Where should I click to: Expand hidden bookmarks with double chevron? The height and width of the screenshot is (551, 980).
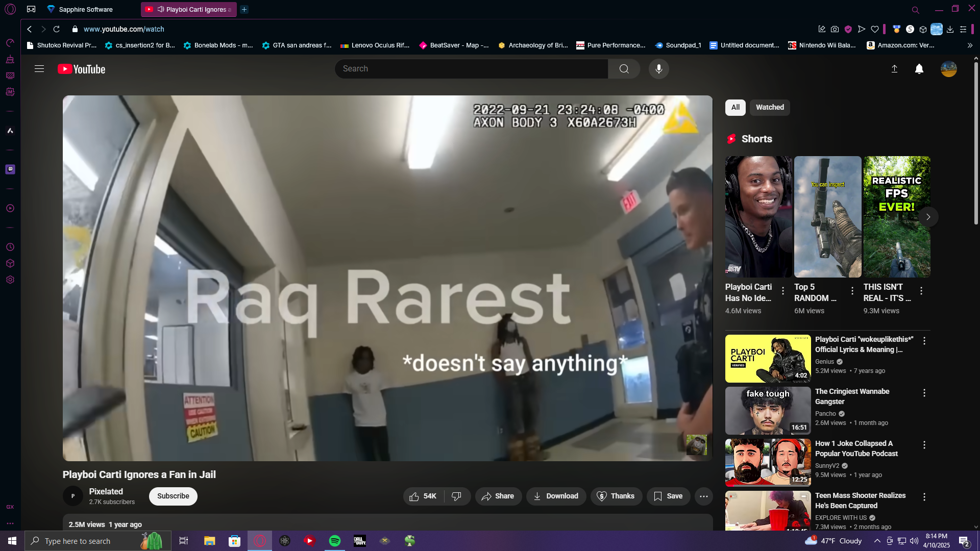pyautogui.click(x=970, y=45)
